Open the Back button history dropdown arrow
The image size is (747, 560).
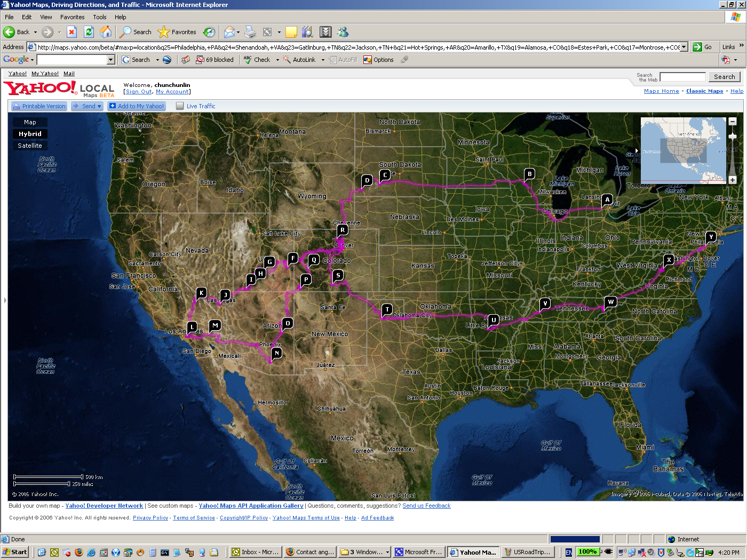35,32
